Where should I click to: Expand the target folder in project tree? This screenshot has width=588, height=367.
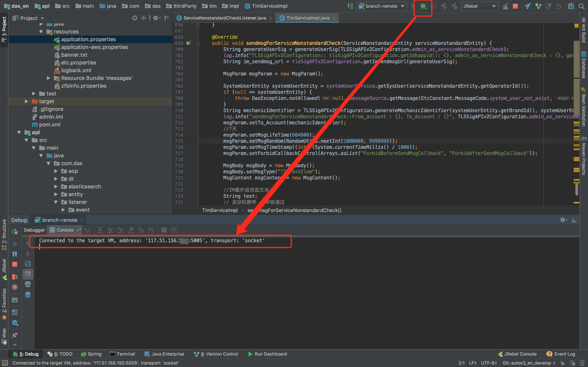[27, 102]
